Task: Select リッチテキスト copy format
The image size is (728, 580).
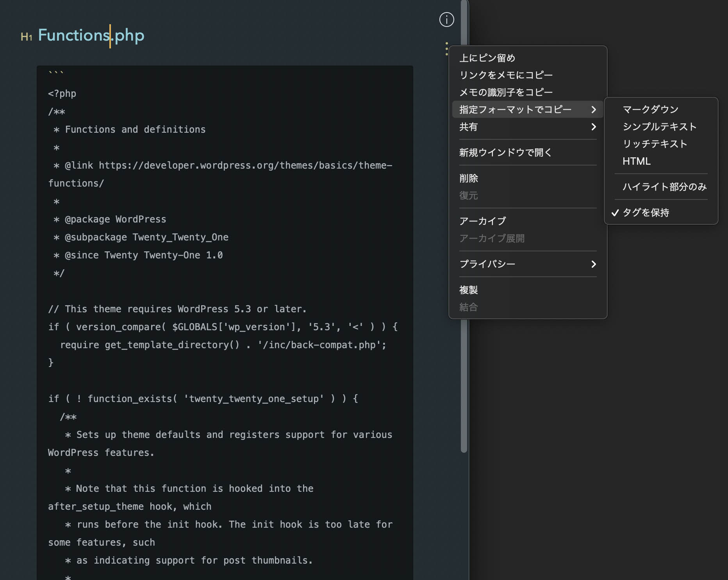Action: coord(655,144)
